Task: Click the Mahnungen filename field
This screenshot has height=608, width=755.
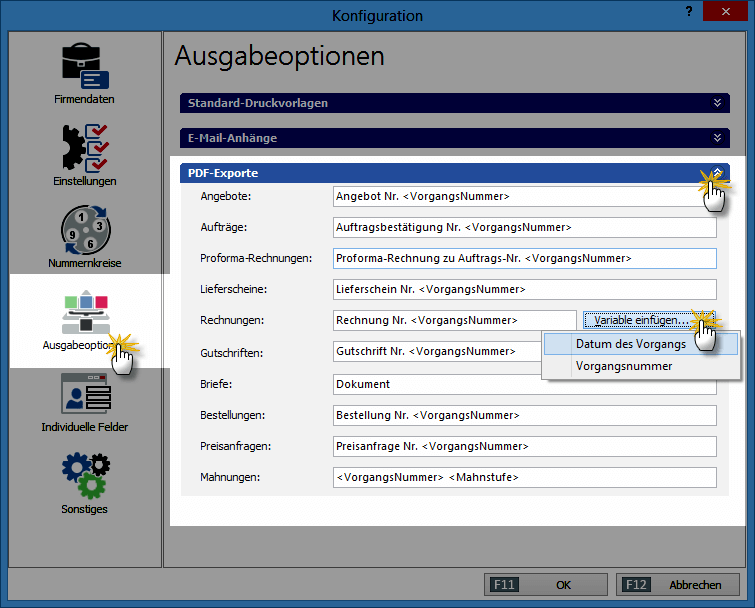Action: pos(524,478)
